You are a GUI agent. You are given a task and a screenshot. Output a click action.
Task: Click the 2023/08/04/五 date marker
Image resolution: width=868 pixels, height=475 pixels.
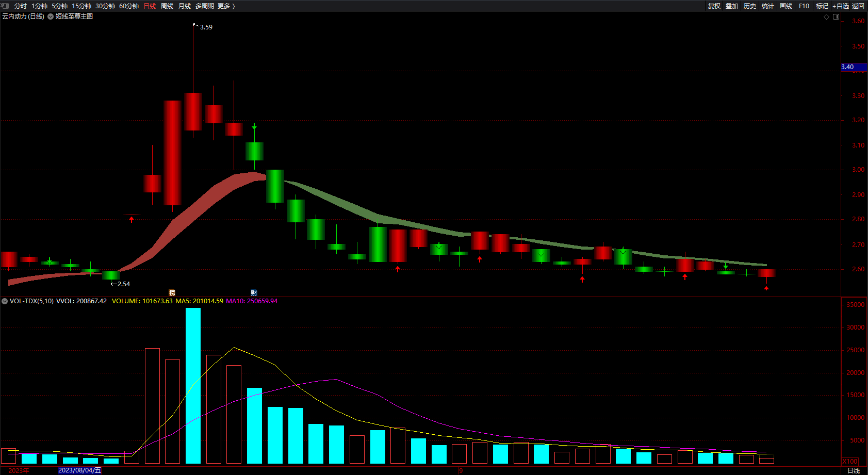pyautogui.click(x=79, y=470)
